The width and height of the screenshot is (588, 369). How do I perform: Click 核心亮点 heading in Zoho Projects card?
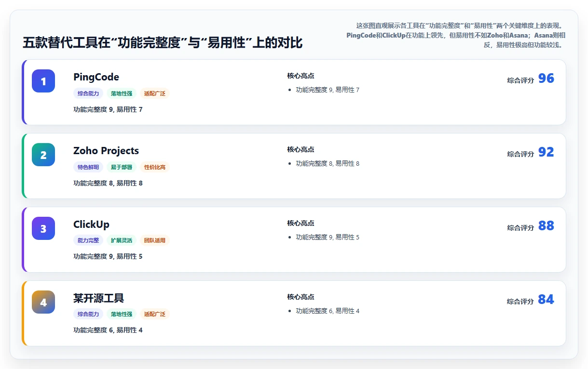(301, 149)
